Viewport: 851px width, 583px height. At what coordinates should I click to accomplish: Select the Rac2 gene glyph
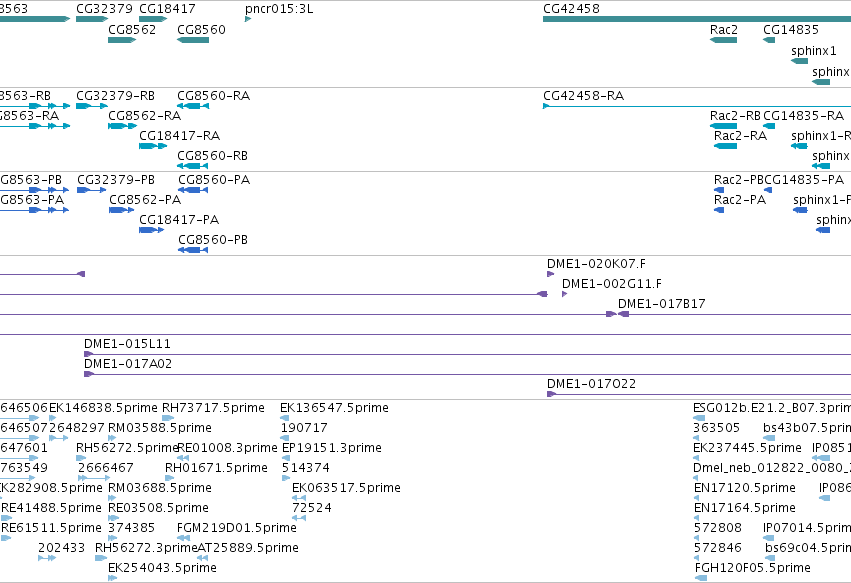click(723, 40)
